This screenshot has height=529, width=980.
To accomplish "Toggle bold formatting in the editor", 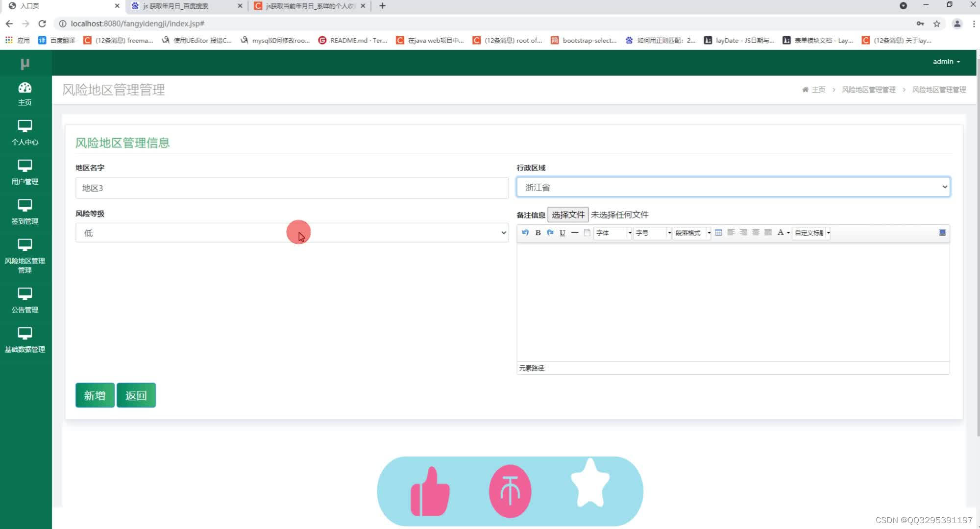I will 538,233.
